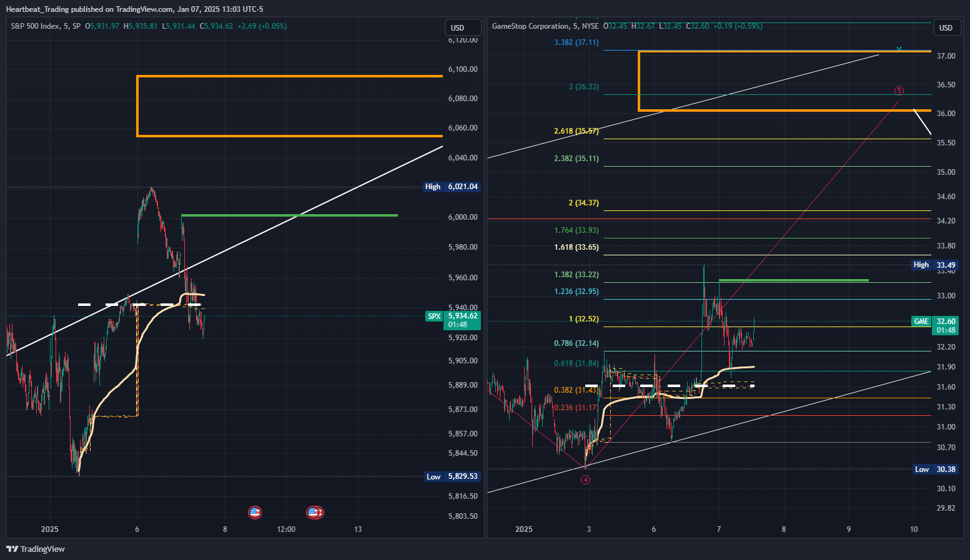This screenshot has height=560, width=970.
Task: Select the 2.618 (35.57) Fibonacci level label
Action: click(x=576, y=131)
